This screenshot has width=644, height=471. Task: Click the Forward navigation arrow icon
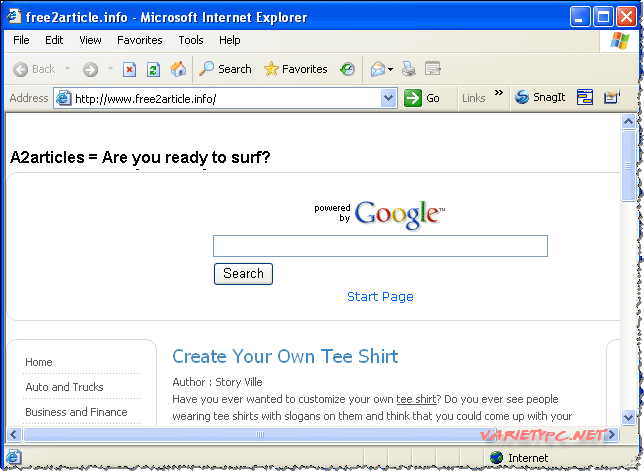pos(90,69)
